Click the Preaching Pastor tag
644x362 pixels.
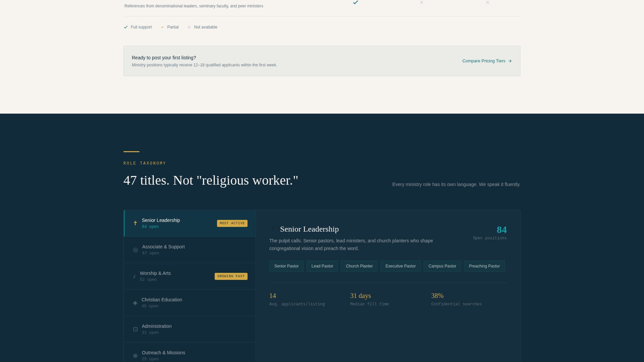[x=484, y=266]
